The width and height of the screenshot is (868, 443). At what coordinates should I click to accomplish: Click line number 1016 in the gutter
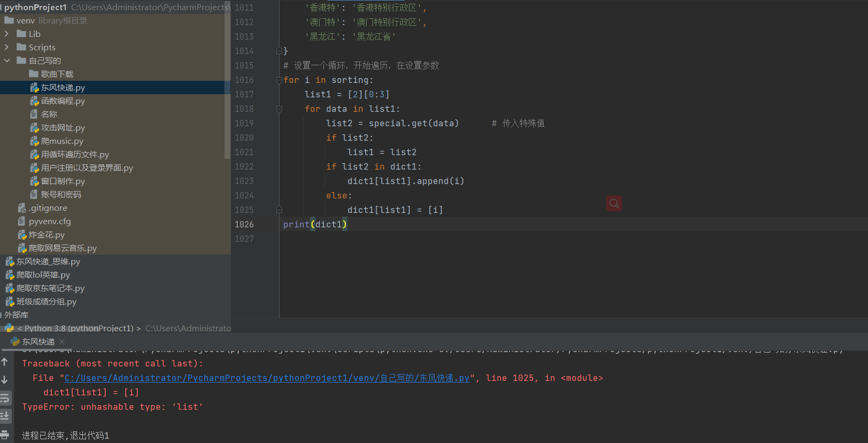tap(244, 80)
